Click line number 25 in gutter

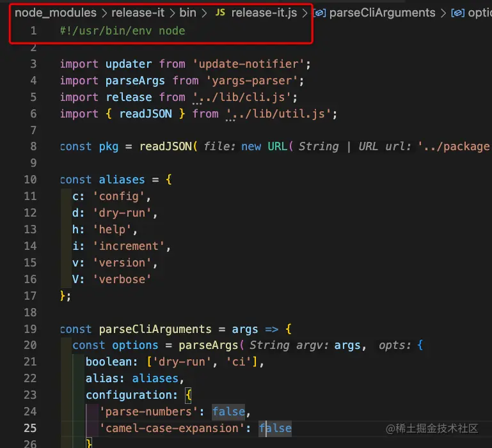(30, 428)
